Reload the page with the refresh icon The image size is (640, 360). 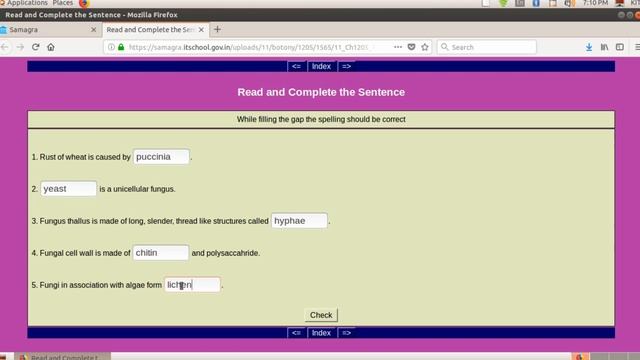(x=36, y=47)
